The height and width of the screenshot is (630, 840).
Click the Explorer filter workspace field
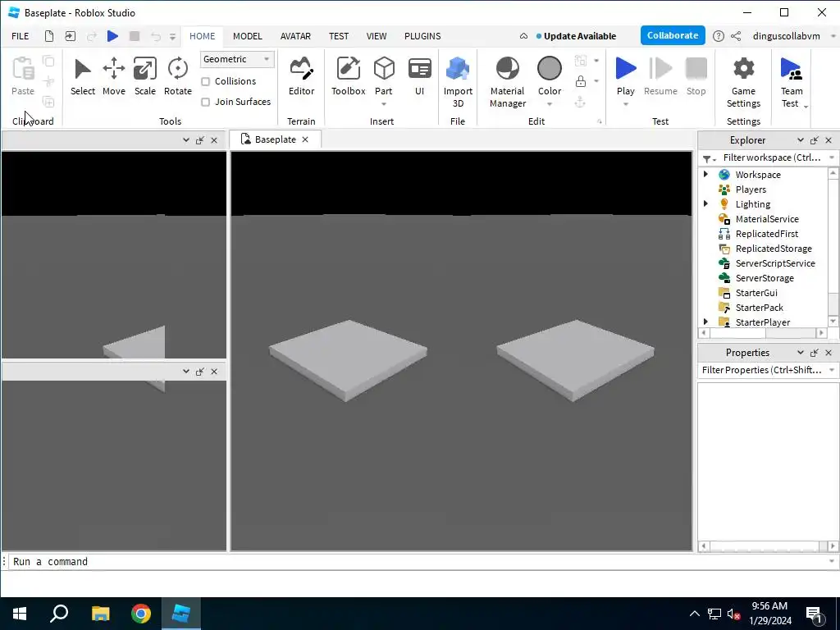772,157
